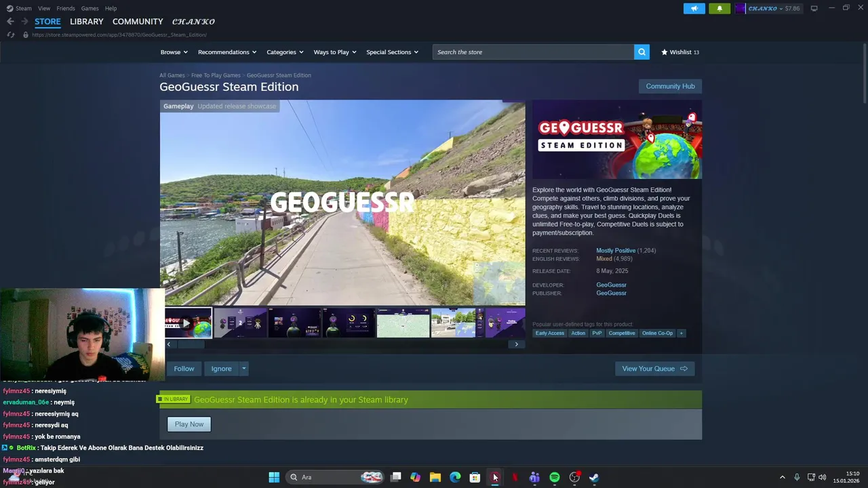Open Steam notifications bell
Viewport: 868px width, 488px height.
click(719, 8)
